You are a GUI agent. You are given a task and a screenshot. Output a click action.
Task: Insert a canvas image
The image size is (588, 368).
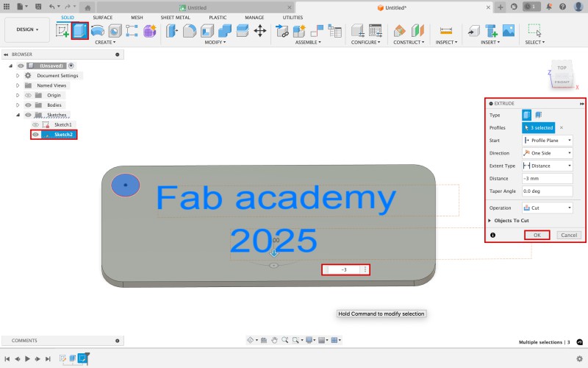point(509,31)
